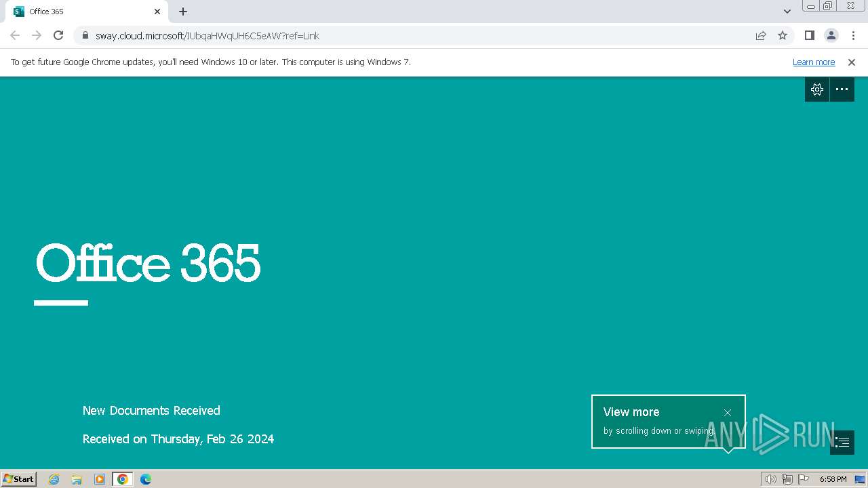Launch Internet Explorer from taskbar

coord(54,479)
